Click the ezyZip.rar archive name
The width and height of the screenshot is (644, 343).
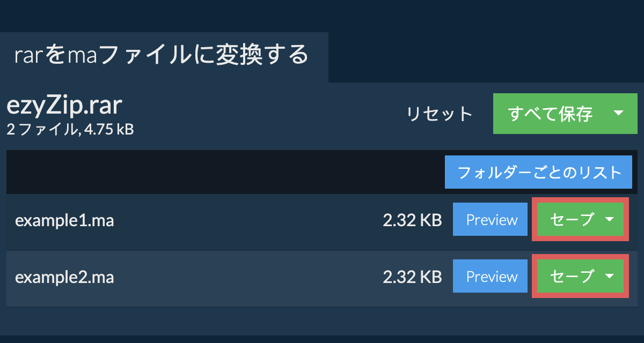pyautogui.click(x=64, y=106)
